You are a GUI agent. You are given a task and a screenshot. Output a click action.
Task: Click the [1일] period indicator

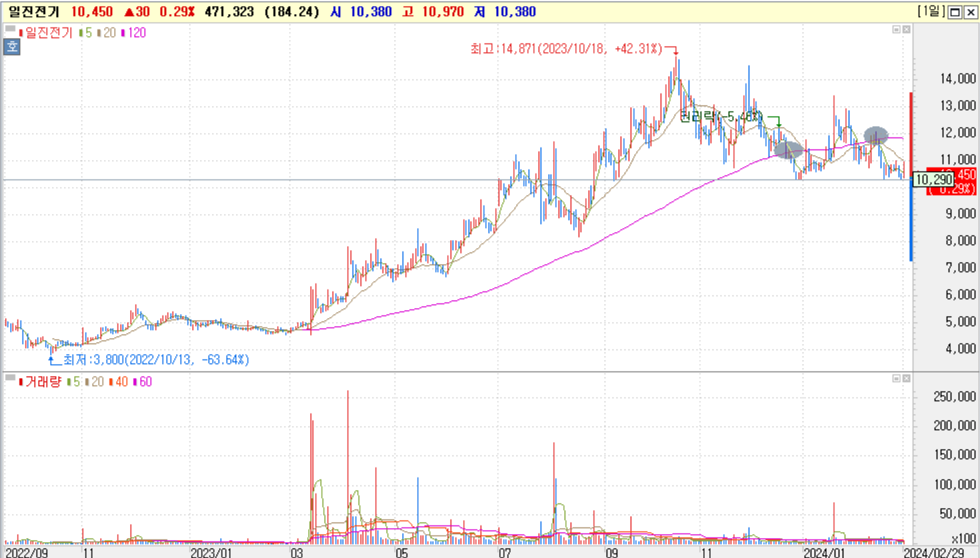pos(931,11)
